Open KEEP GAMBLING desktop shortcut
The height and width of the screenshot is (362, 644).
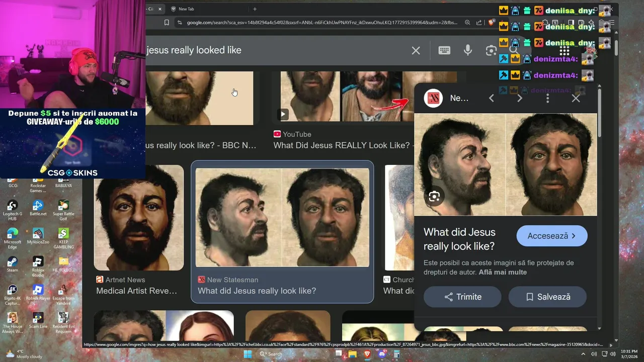click(63, 238)
